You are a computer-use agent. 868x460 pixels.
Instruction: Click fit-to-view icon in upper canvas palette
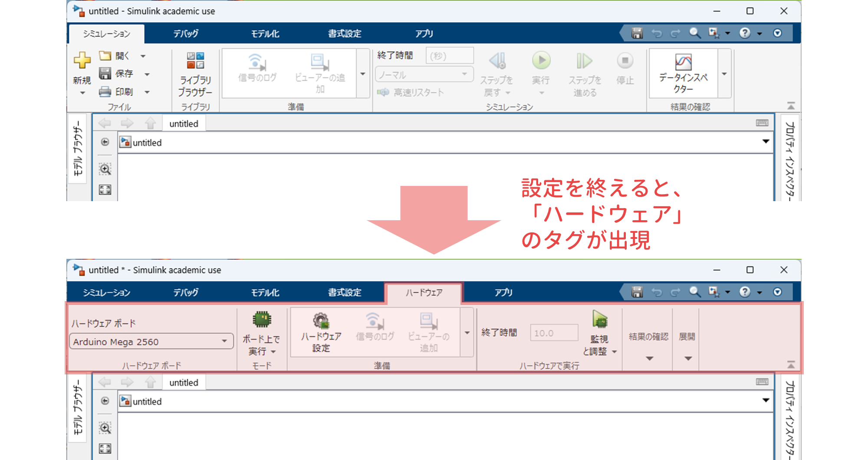(105, 189)
